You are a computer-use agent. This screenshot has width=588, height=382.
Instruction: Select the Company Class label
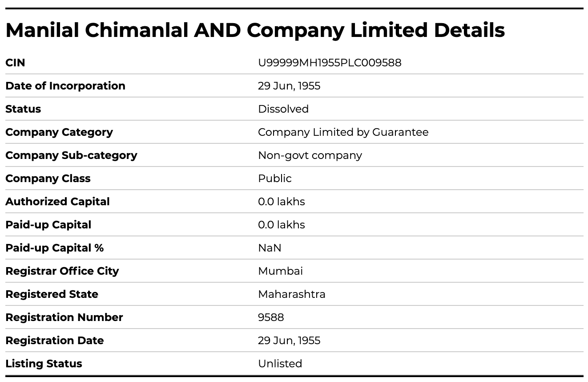(48, 179)
